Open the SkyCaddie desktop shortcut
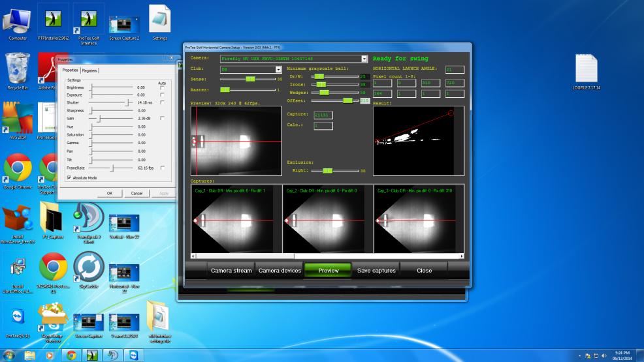 tap(88, 270)
